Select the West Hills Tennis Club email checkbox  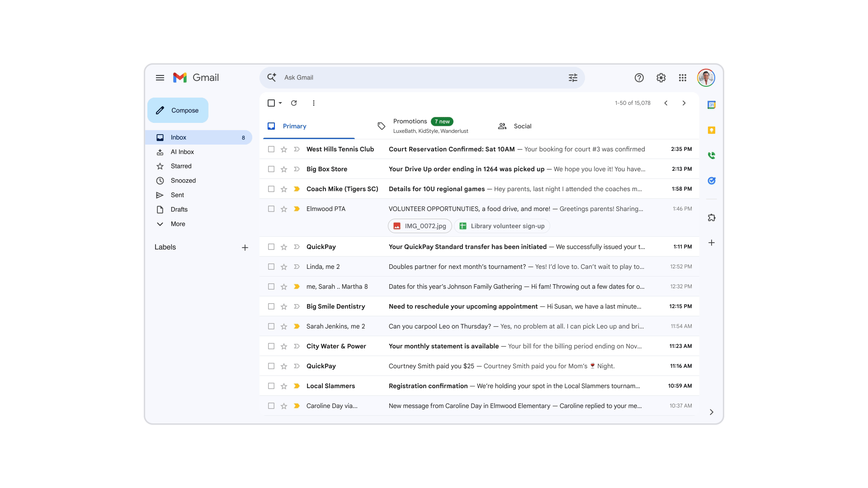click(271, 149)
